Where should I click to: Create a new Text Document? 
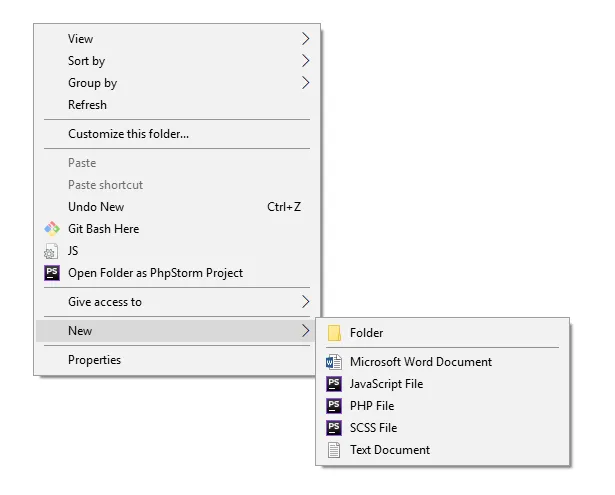point(390,450)
